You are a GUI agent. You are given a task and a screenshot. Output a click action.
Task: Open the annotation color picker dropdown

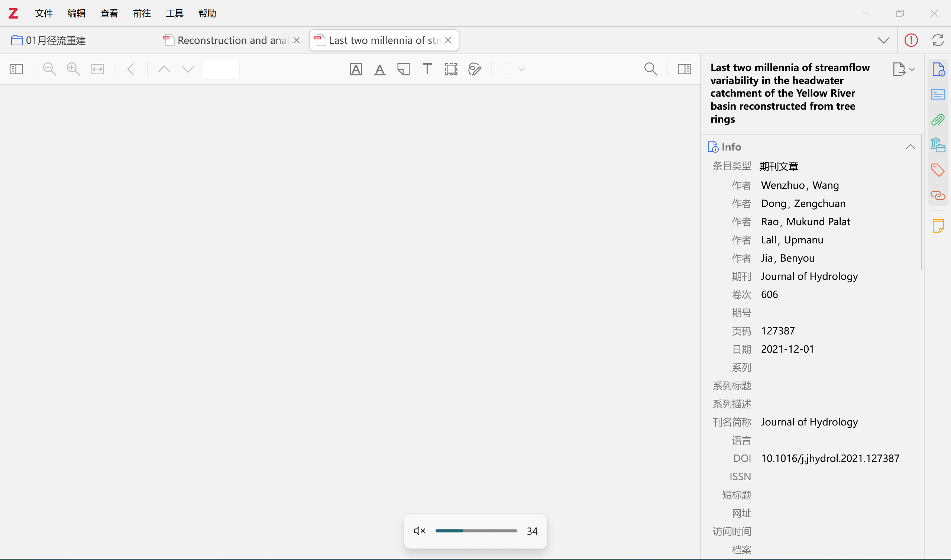(521, 69)
